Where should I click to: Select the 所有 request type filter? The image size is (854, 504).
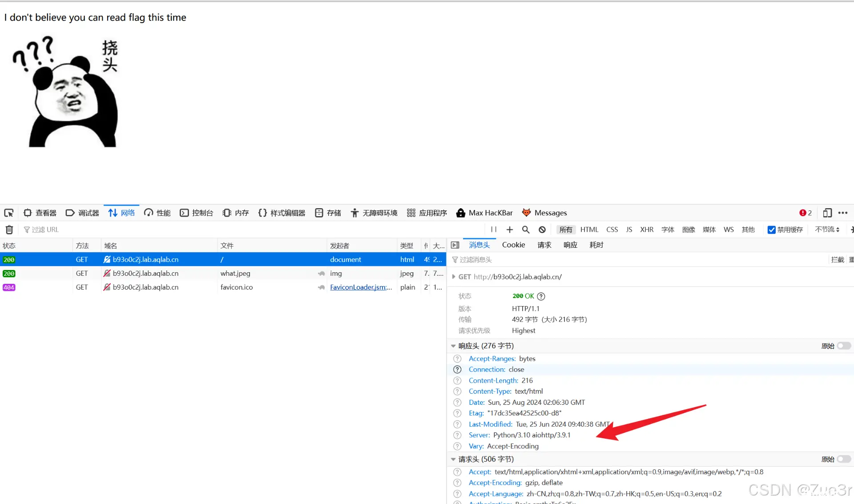click(x=566, y=230)
